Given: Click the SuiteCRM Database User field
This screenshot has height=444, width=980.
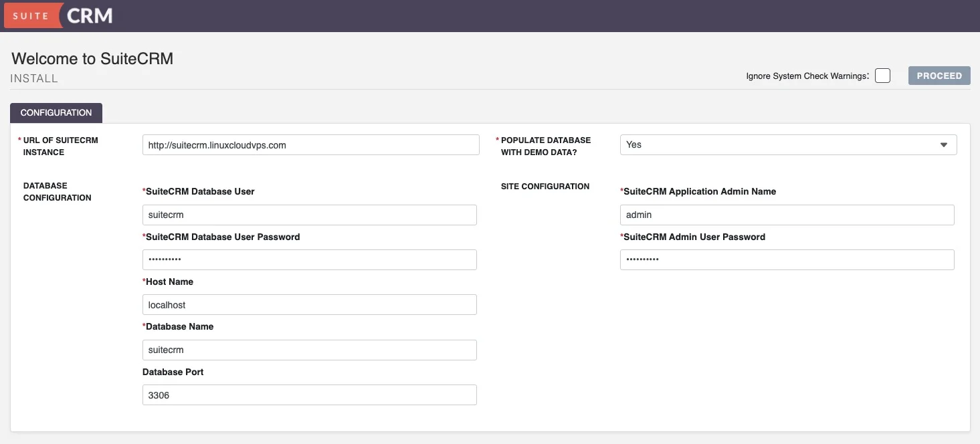Looking at the screenshot, I should coord(309,215).
